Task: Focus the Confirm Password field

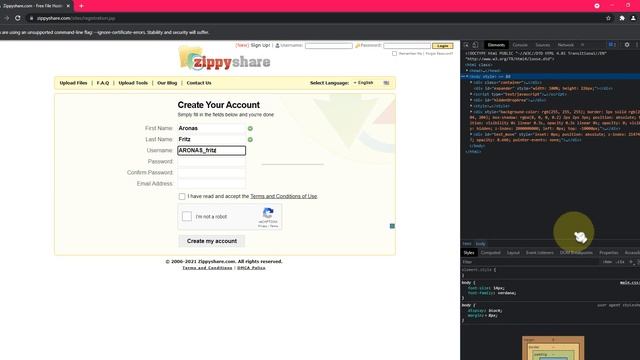Action: 211,173
